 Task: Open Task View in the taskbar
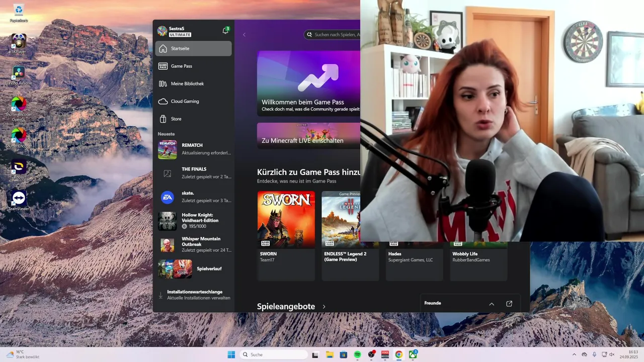coord(315,354)
